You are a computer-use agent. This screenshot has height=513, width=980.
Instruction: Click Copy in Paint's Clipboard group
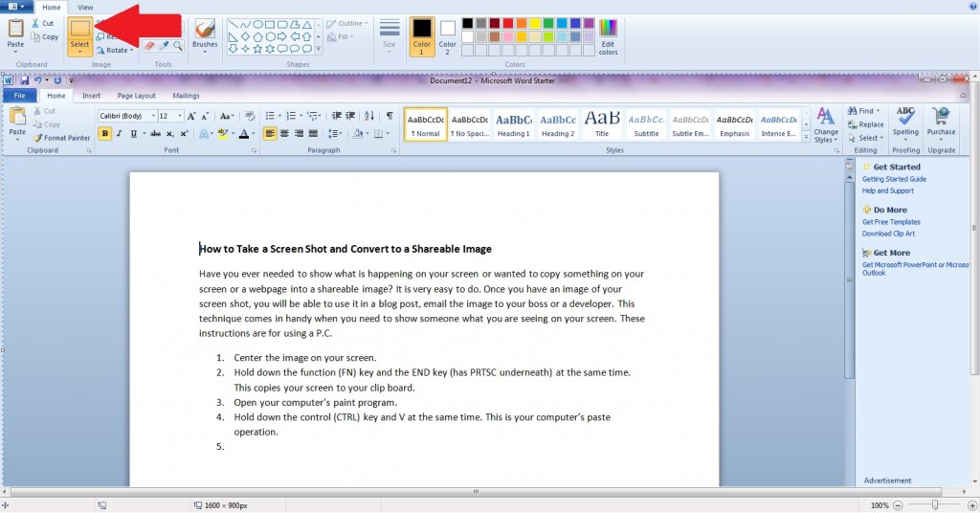(x=44, y=37)
